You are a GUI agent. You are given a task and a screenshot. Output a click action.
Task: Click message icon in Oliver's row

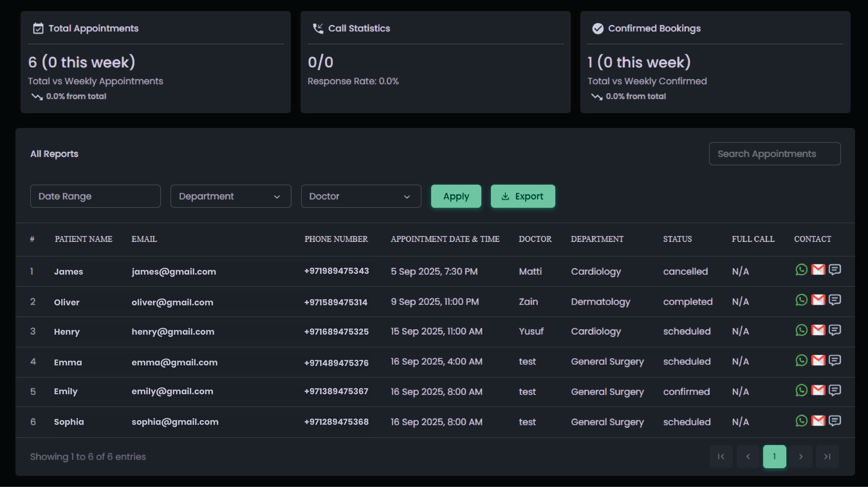(835, 300)
